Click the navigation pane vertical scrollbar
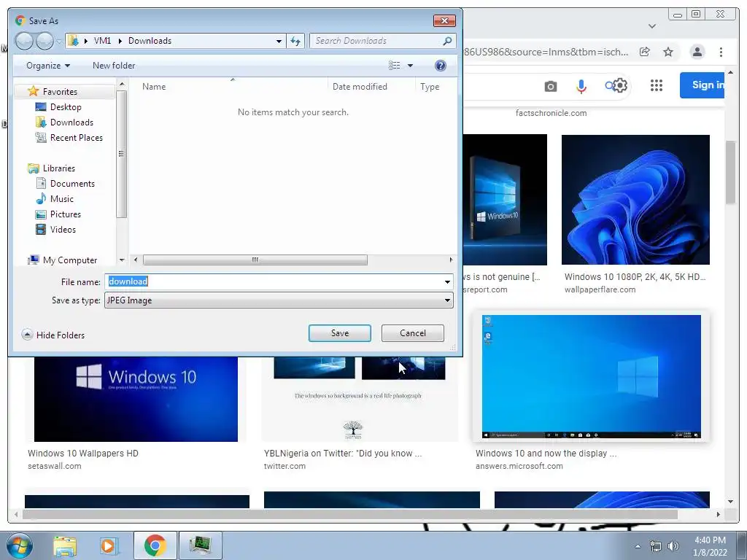Screen dimensions: 747x560 pos(122,153)
